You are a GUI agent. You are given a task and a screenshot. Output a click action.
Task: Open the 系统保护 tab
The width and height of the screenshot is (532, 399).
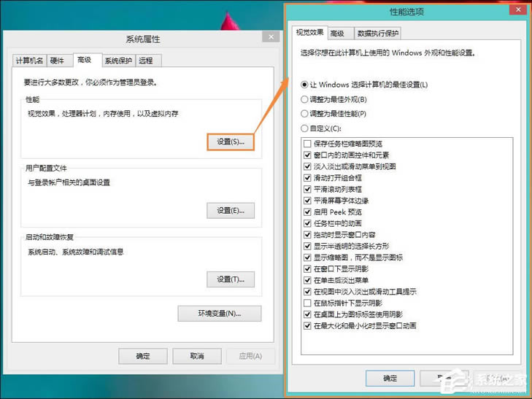point(118,61)
